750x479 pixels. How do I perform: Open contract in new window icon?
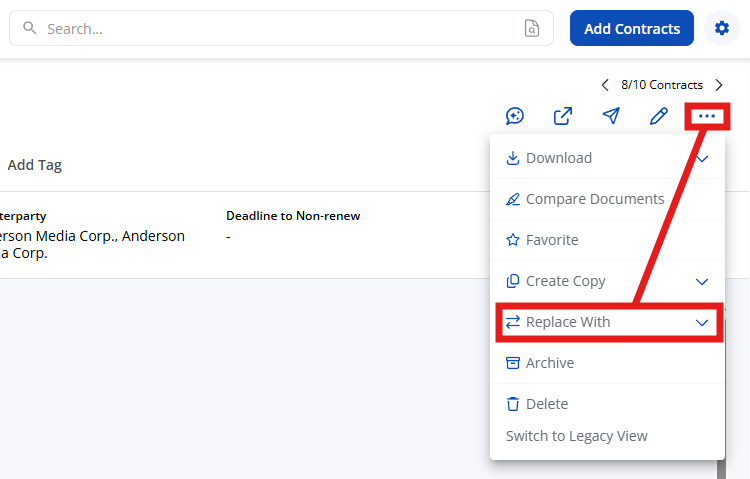click(x=563, y=116)
